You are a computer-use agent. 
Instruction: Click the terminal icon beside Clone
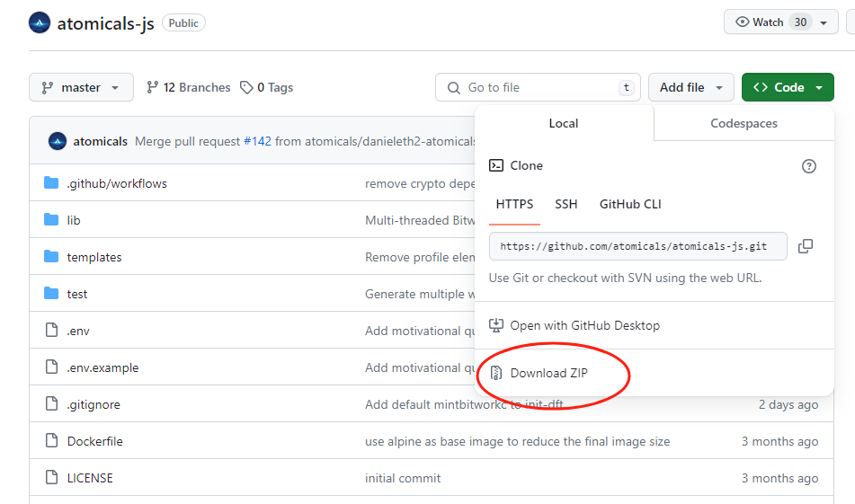tap(496, 165)
